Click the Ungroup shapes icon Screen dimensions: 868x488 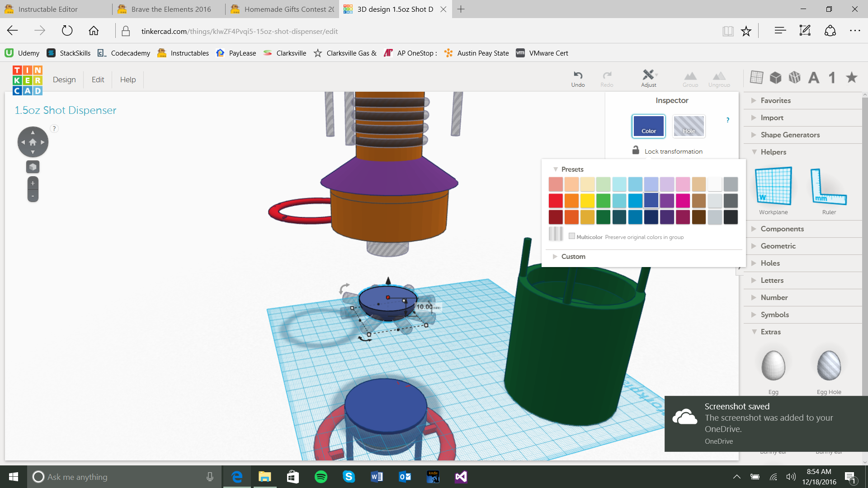pos(719,76)
